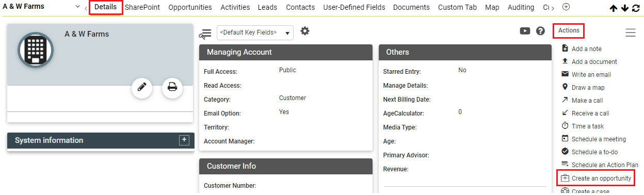Open the A & W Farms account dropdown
The width and height of the screenshot is (644, 195).
click(x=77, y=7)
